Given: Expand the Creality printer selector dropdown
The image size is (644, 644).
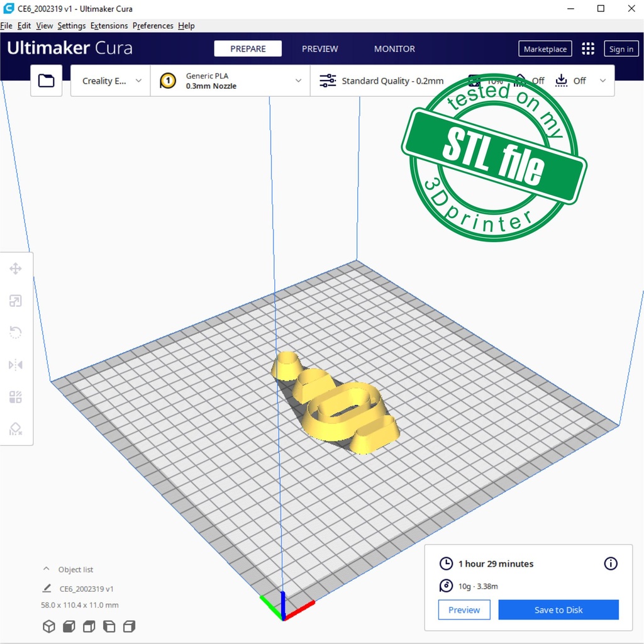Looking at the screenshot, I should coord(111,80).
